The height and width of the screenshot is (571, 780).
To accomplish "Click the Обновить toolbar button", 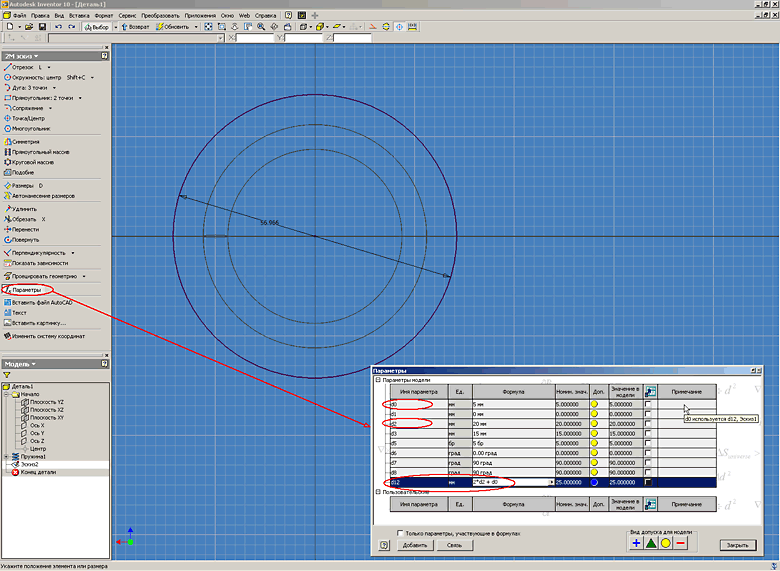I will pos(172,27).
